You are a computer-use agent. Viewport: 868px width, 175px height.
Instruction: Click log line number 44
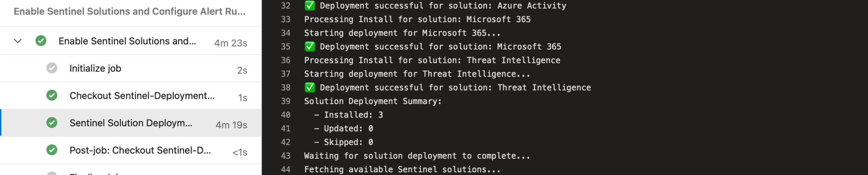(x=285, y=169)
